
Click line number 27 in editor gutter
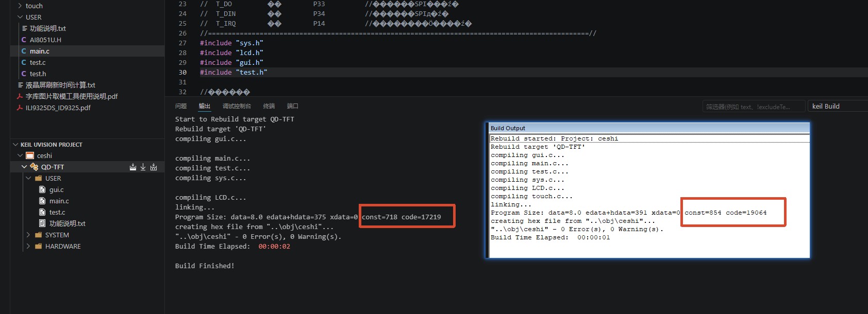(182, 43)
